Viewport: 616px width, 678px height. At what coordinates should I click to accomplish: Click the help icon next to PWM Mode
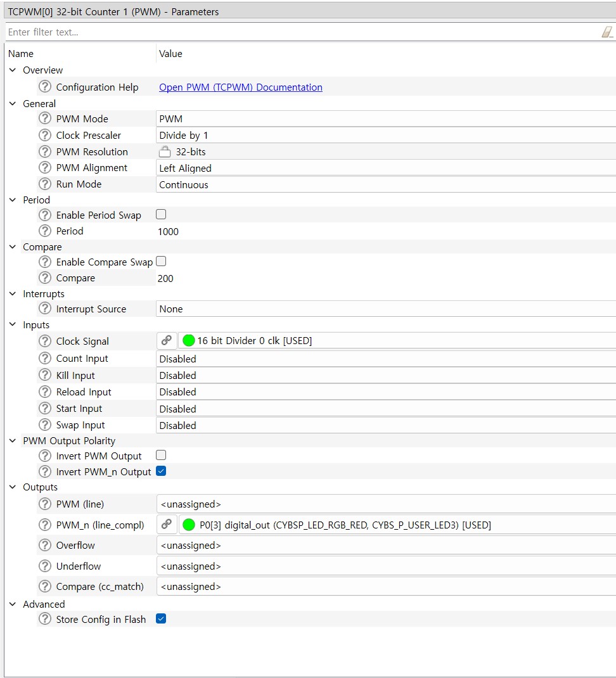(44, 118)
